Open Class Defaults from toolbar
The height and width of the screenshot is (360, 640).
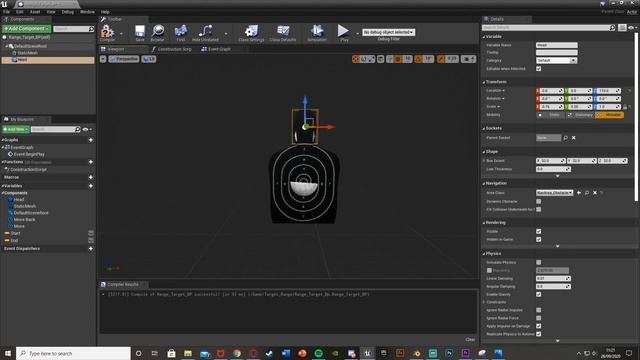pyautogui.click(x=282, y=33)
